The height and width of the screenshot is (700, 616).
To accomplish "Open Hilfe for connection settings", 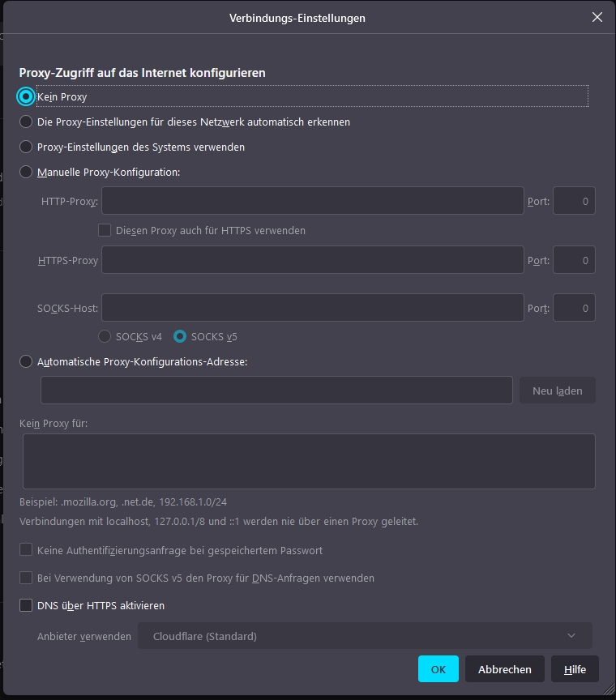I will click(x=575, y=669).
